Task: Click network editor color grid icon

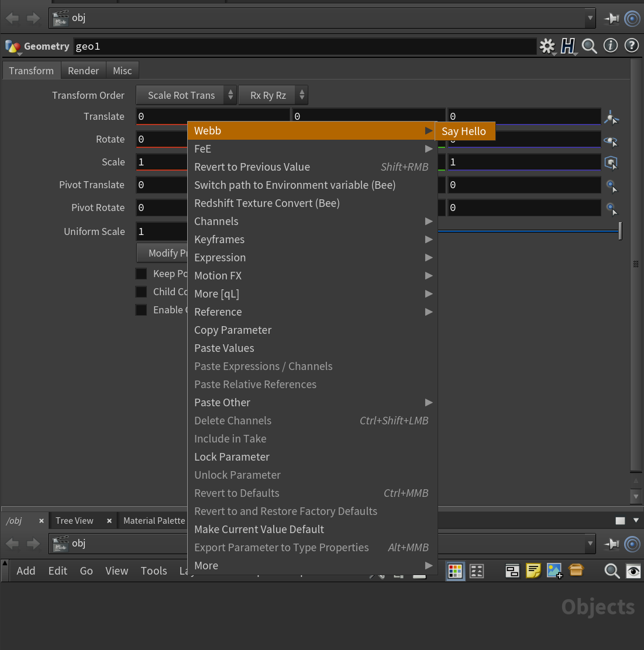Action: coord(455,571)
